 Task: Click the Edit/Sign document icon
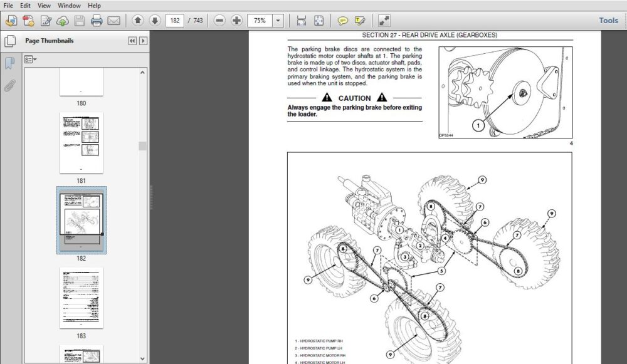coord(46,21)
